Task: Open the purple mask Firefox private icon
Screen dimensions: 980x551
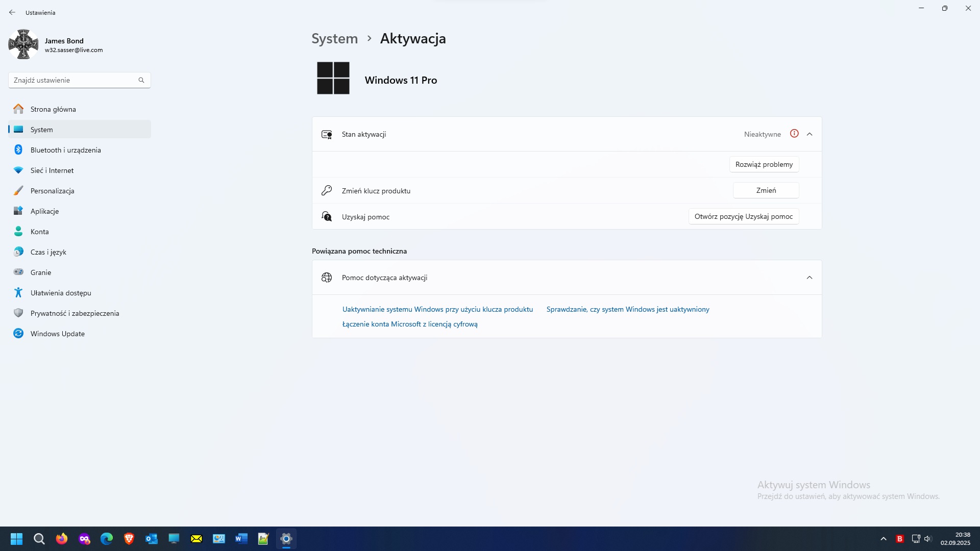Action: coord(84,539)
